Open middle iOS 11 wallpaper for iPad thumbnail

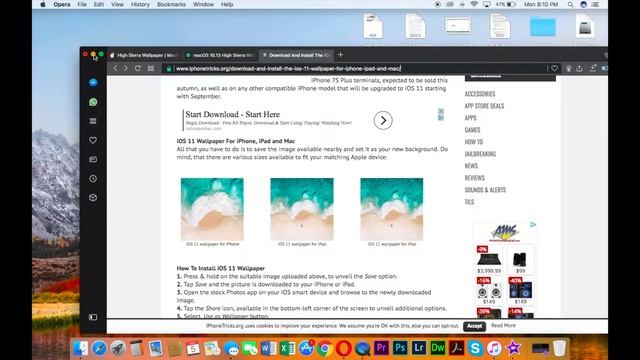click(x=302, y=209)
